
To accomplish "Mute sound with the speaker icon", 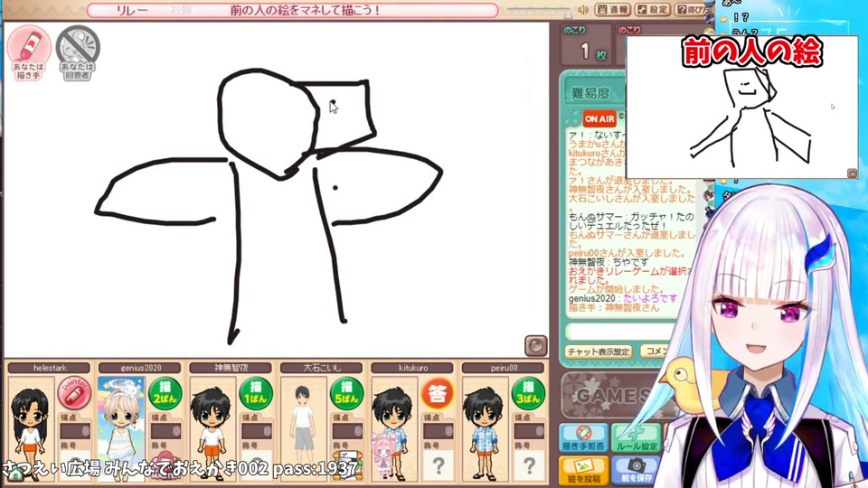I will [x=583, y=10].
